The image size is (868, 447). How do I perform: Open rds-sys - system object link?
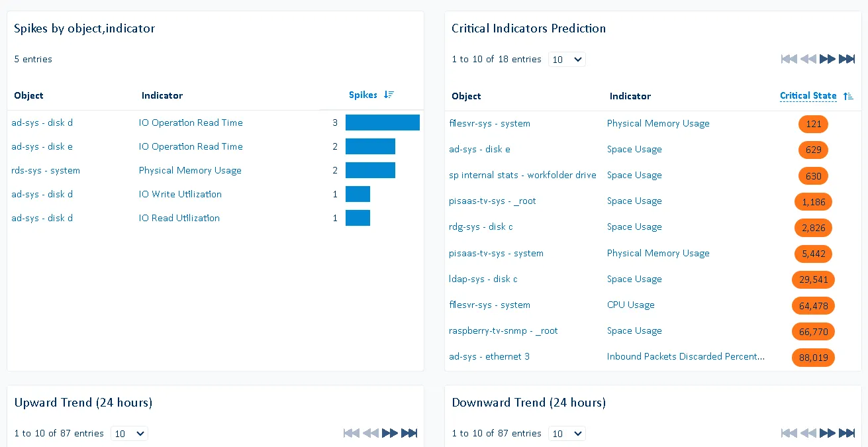click(x=46, y=170)
